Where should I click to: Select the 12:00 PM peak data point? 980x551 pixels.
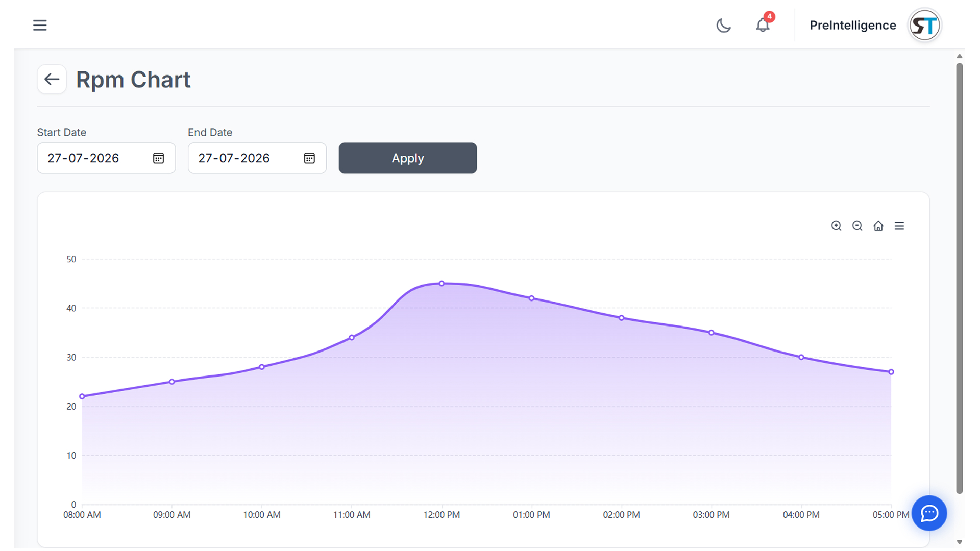(442, 284)
